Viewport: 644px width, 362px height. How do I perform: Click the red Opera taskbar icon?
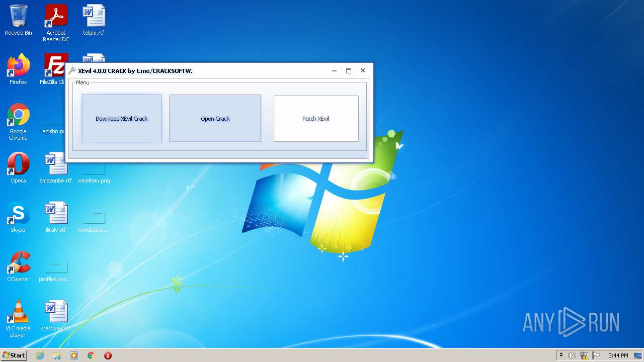[x=108, y=355]
